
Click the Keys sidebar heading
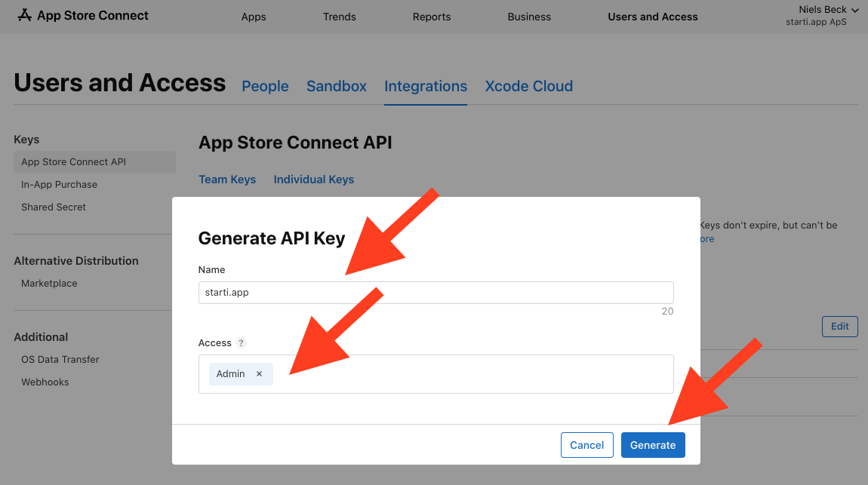tap(26, 140)
